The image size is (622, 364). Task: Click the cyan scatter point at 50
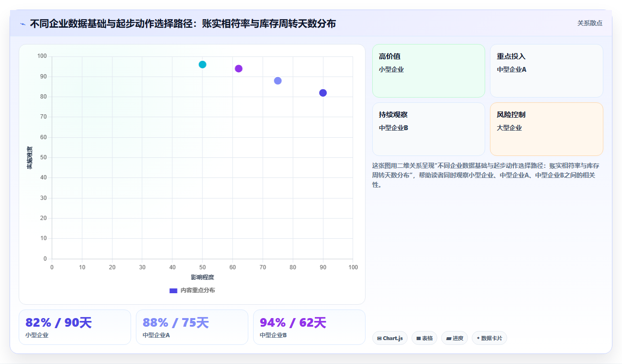(x=202, y=65)
